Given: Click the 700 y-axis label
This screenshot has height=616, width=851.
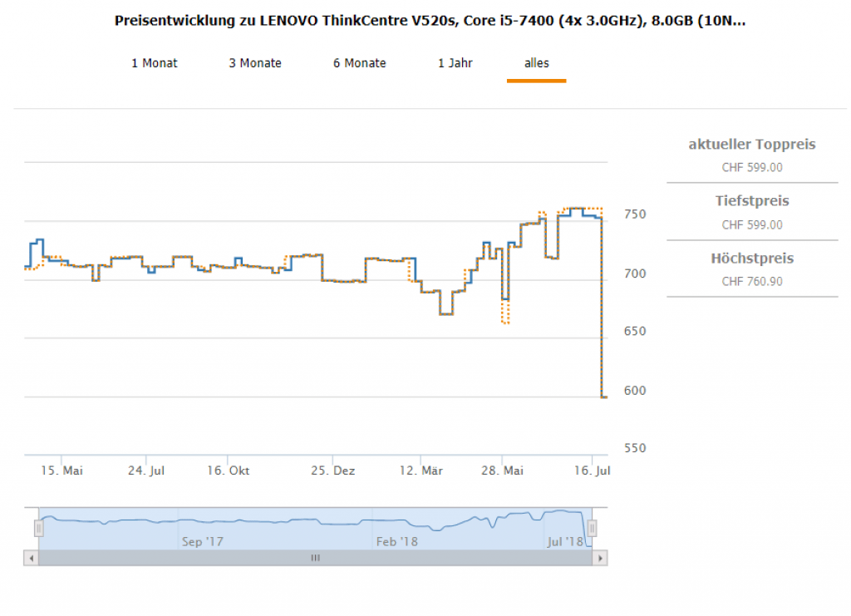Looking at the screenshot, I should (x=634, y=274).
